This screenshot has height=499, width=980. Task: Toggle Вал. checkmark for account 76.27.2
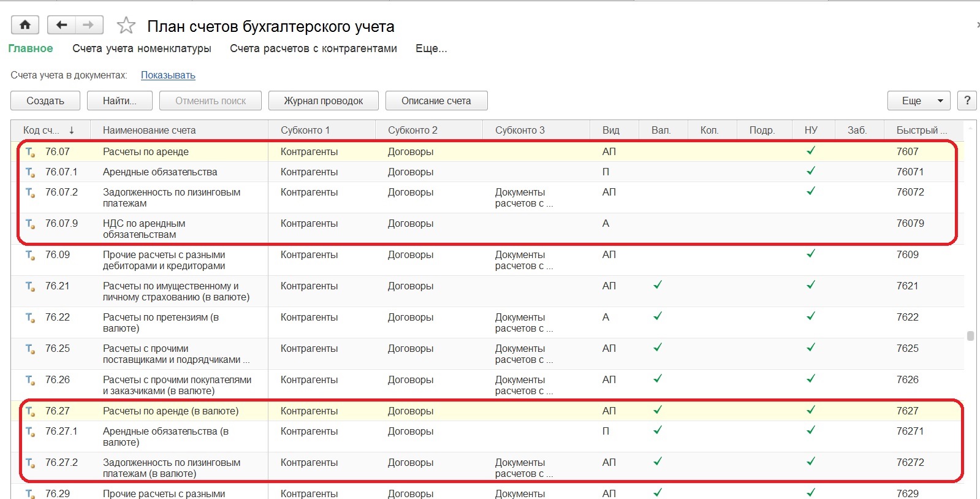pos(658,462)
